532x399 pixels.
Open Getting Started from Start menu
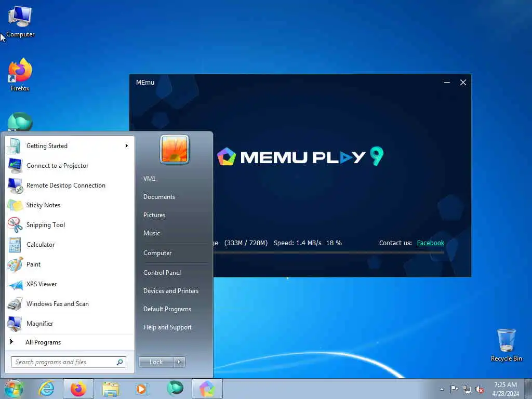point(70,146)
